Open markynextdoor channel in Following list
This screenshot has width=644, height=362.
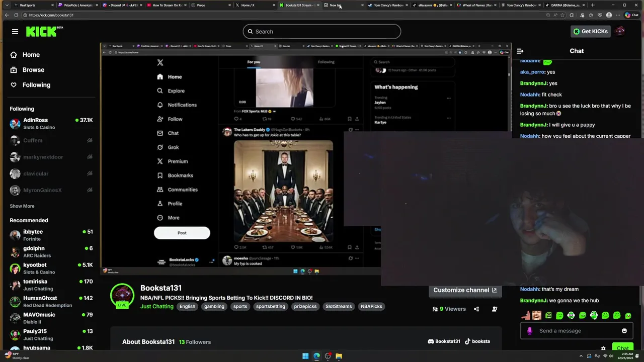tap(50, 157)
